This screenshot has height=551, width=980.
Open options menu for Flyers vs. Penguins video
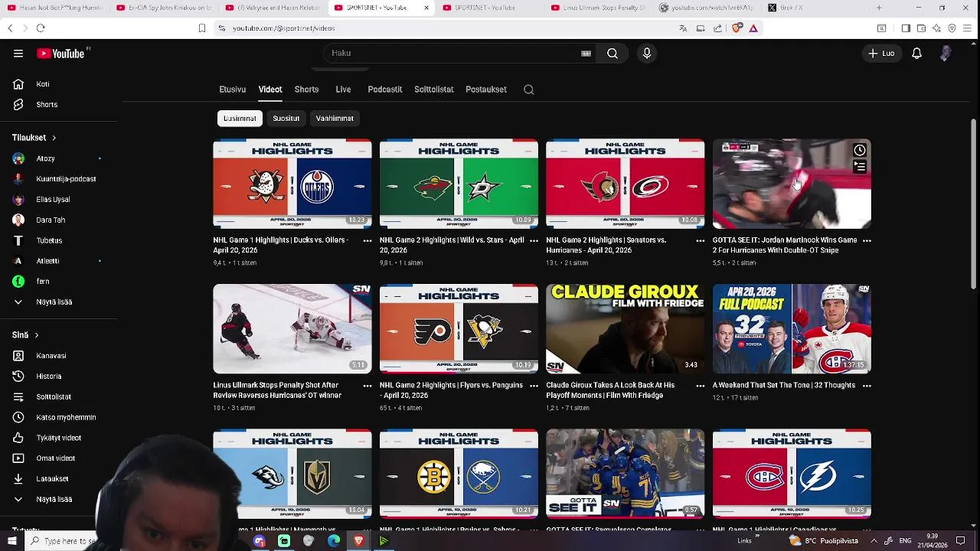coord(534,386)
